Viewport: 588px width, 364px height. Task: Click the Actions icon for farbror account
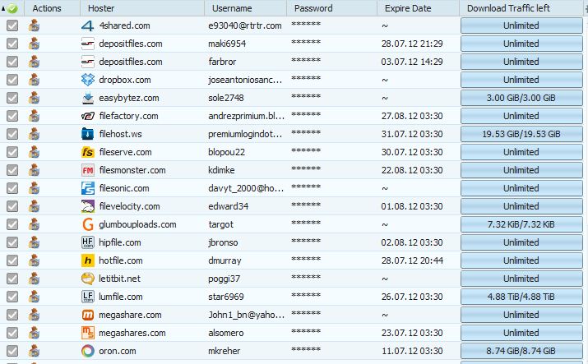(x=34, y=62)
